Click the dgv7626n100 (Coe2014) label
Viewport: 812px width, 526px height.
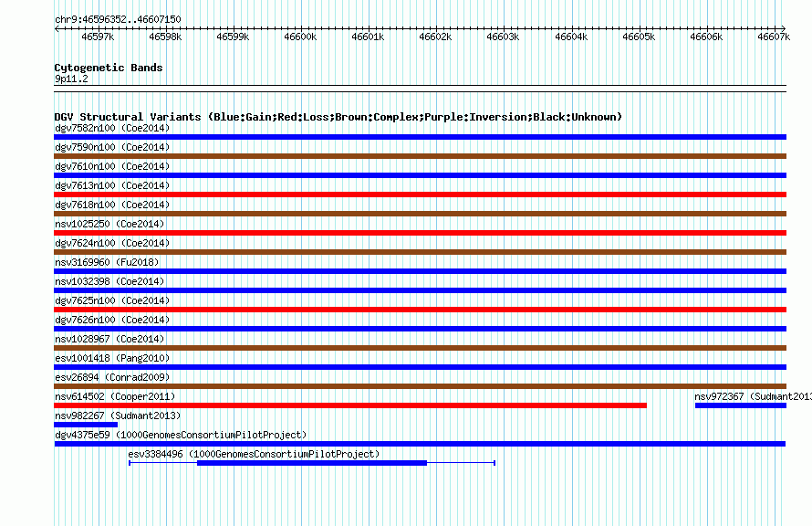coord(112,320)
